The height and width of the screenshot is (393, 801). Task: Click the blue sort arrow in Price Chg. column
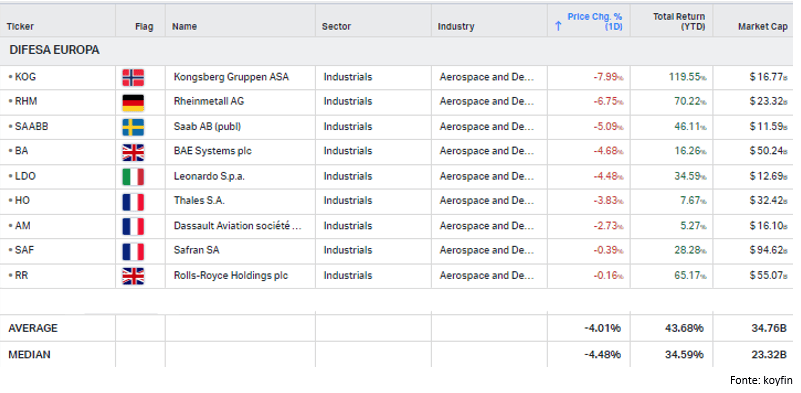coord(558,26)
